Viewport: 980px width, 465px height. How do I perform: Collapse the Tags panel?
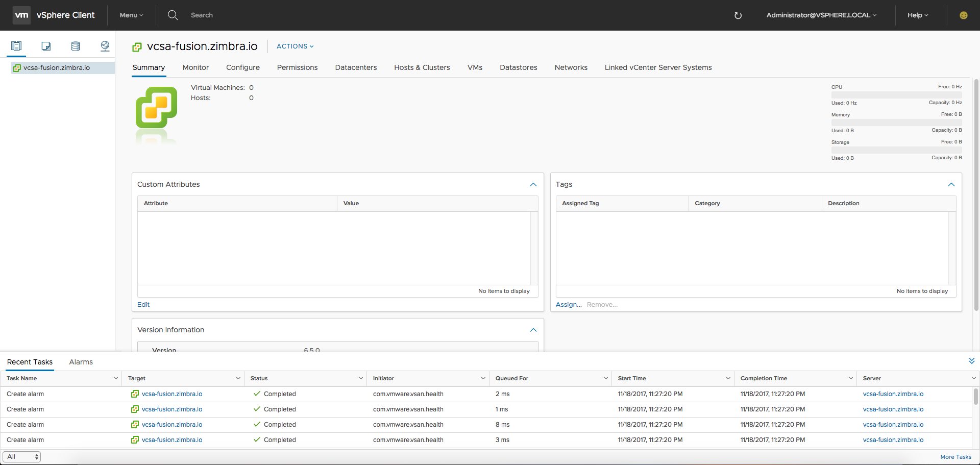pos(951,185)
